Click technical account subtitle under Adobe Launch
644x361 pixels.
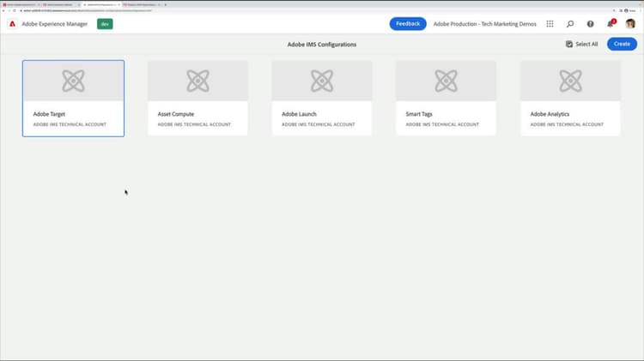[319, 124]
